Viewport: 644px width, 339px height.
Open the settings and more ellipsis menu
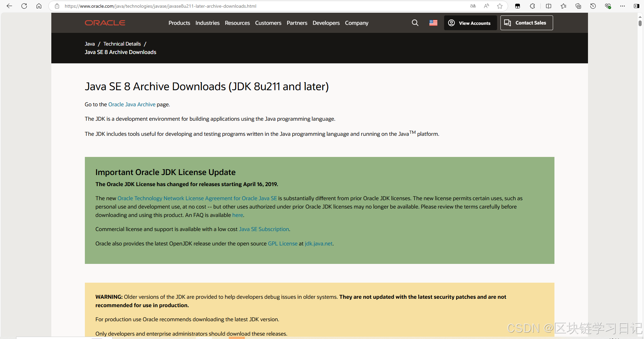623,6
